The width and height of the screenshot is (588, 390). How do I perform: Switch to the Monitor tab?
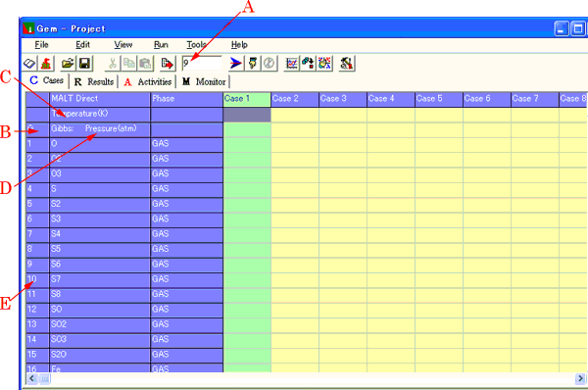pos(204,81)
